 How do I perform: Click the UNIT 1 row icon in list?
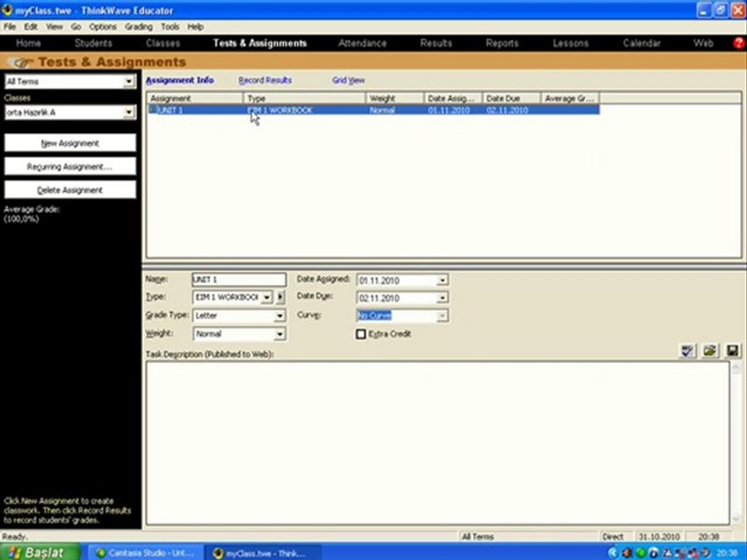(153, 110)
